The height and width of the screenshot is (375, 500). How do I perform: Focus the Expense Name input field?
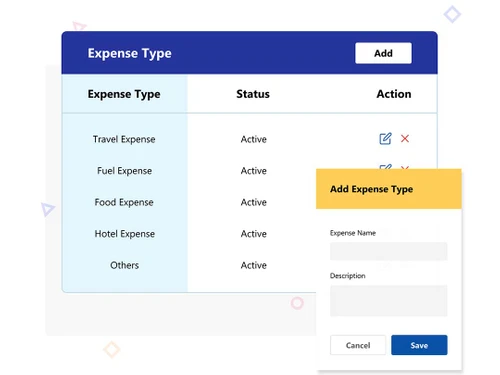389,251
